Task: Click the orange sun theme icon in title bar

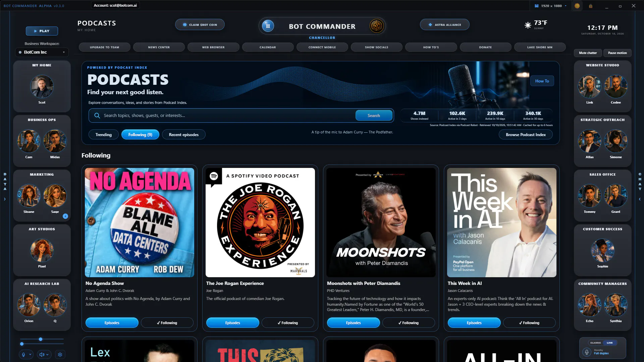Action: click(x=577, y=6)
